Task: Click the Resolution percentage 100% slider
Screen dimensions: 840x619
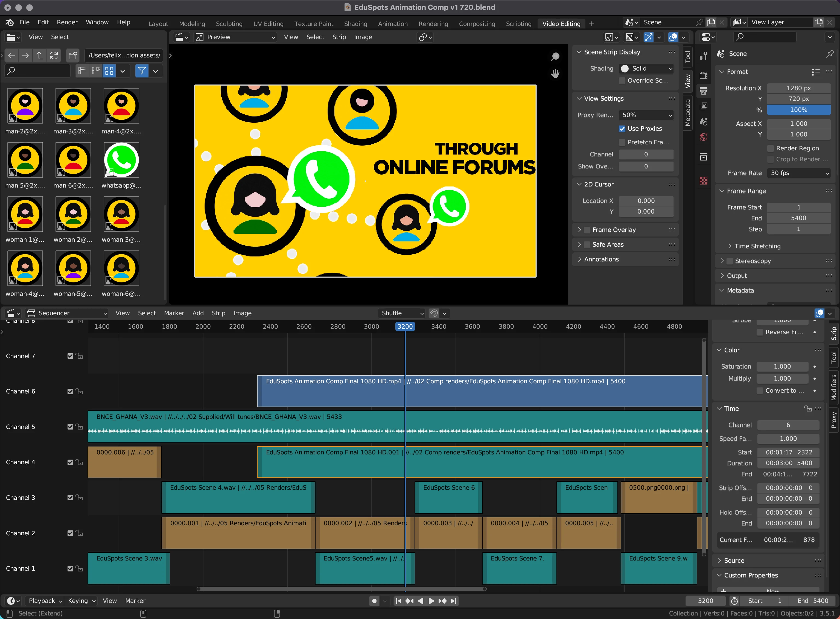Action: pos(799,110)
